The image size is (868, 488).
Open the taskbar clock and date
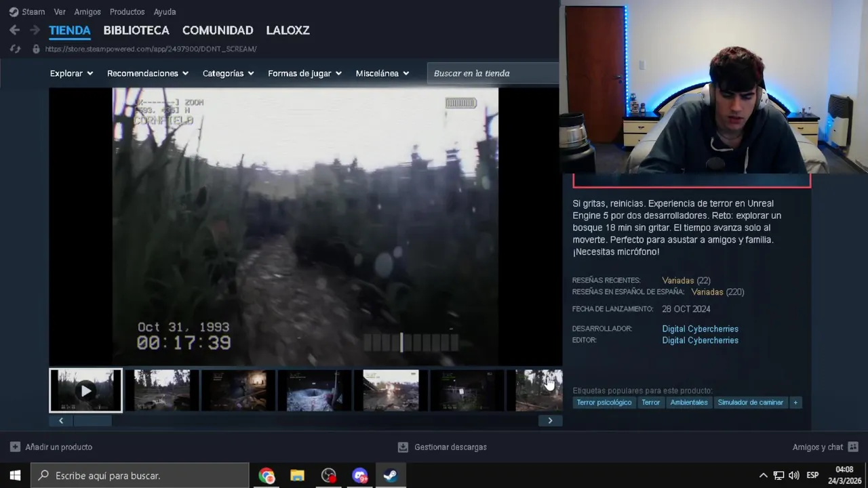click(x=844, y=475)
